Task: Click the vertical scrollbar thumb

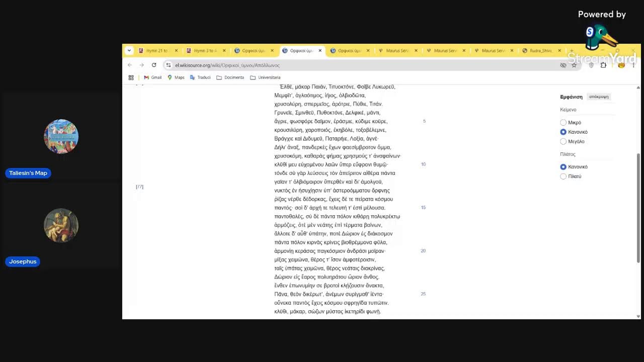Action: point(638,207)
